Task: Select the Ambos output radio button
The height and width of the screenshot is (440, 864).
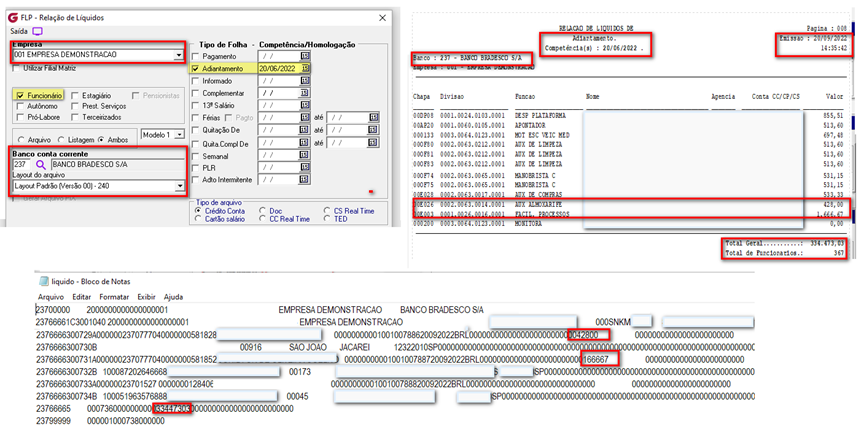Action: click(x=100, y=140)
